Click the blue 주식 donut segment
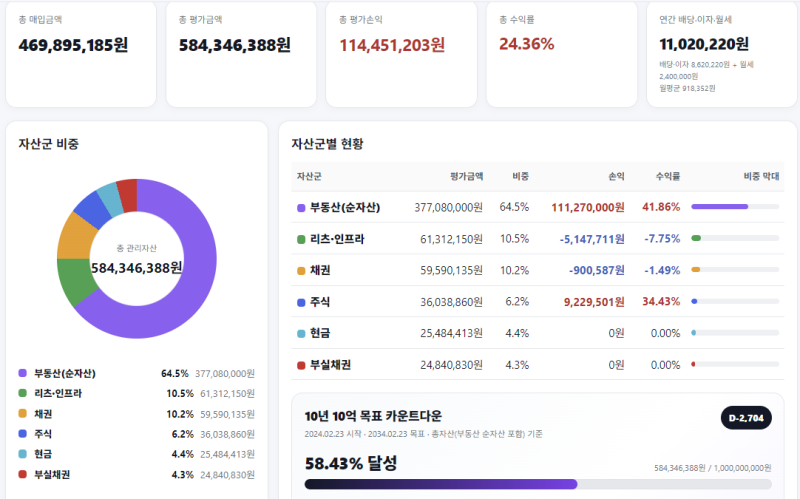 pyautogui.click(x=92, y=209)
